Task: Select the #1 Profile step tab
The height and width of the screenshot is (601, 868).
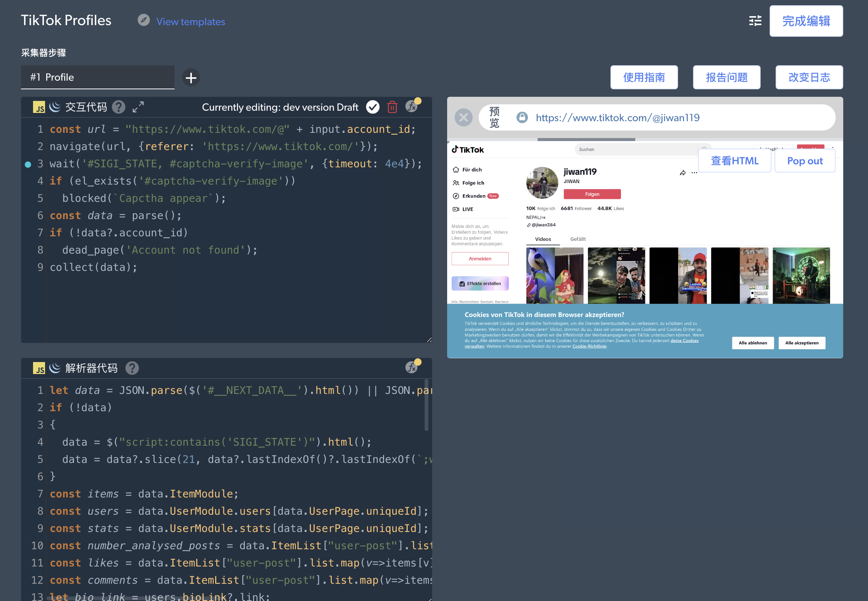Action: (98, 77)
